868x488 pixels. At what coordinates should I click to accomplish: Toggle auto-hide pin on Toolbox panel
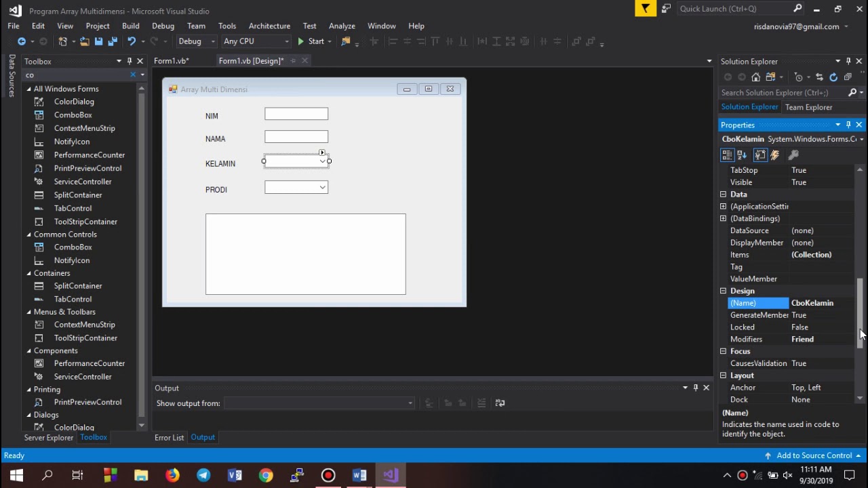(130, 61)
